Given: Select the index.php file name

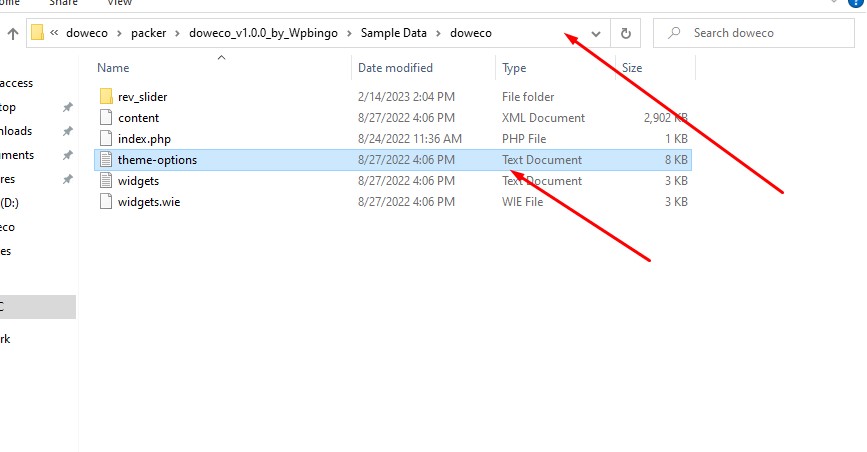Looking at the screenshot, I should (144, 139).
